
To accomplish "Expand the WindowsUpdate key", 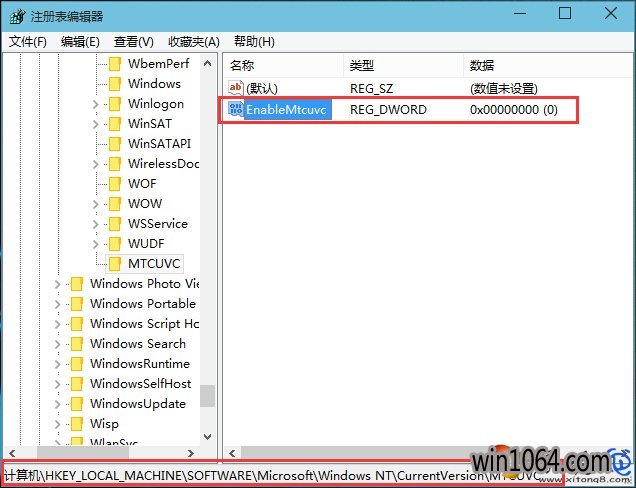I will tap(58, 404).
